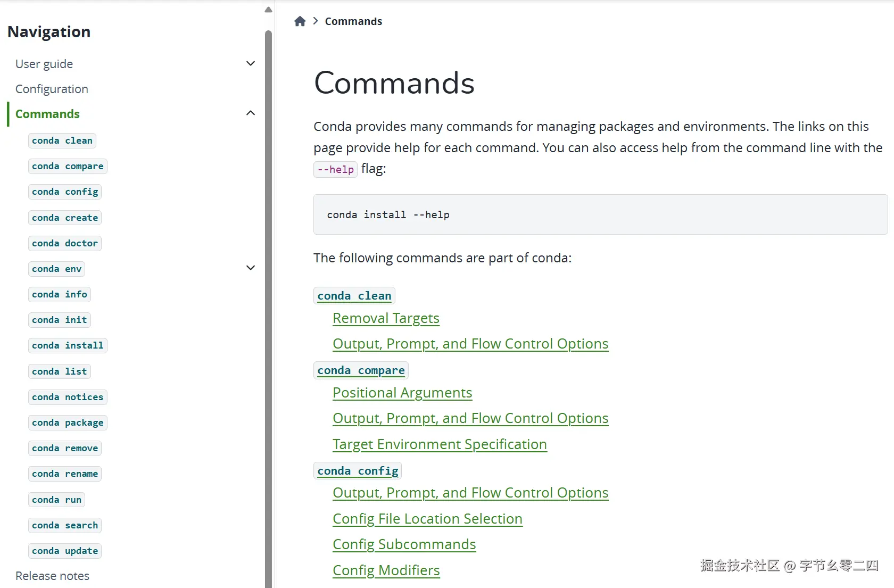Open the conda compare heading link
The image size is (894, 588).
(361, 370)
